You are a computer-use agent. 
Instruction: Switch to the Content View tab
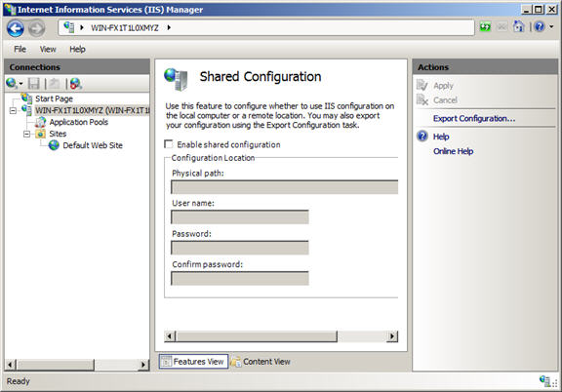[x=261, y=362]
